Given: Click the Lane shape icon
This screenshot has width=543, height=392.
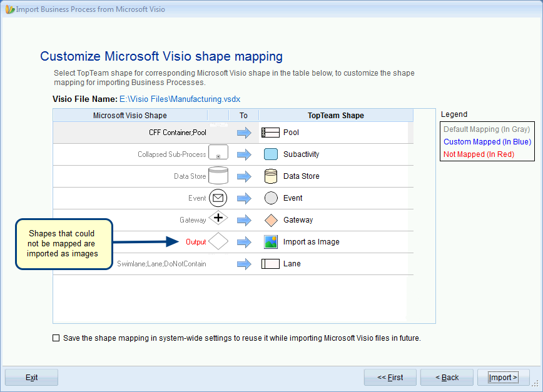Looking at the screenshot, I should point(270,264).
